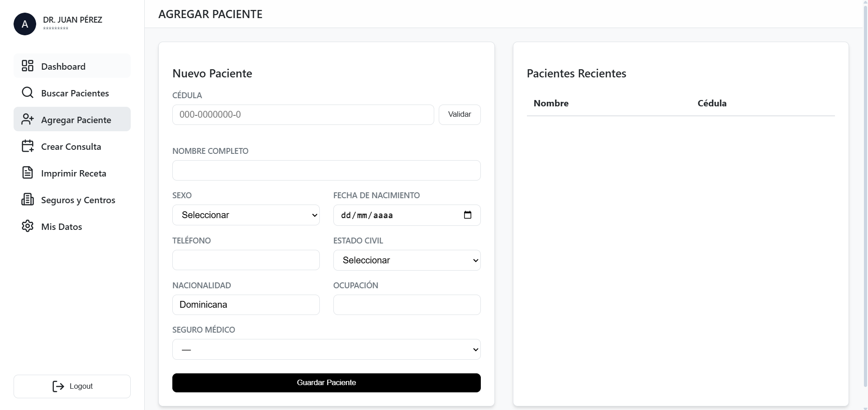Click the Imprimir Receta document icon
This screenshot has width=868, height=410.
pos(28,173)
